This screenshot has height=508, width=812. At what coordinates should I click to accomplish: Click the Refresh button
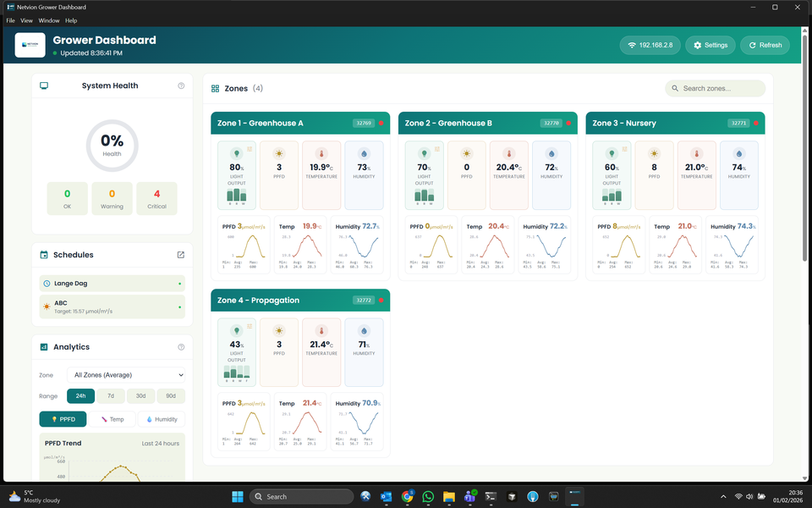tap(765, 46)
